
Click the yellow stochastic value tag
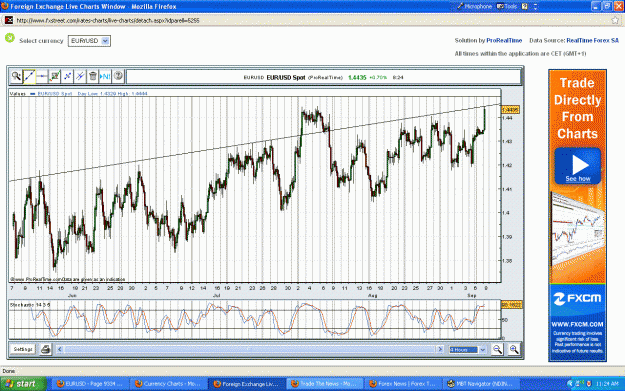[x=511, y=305]
